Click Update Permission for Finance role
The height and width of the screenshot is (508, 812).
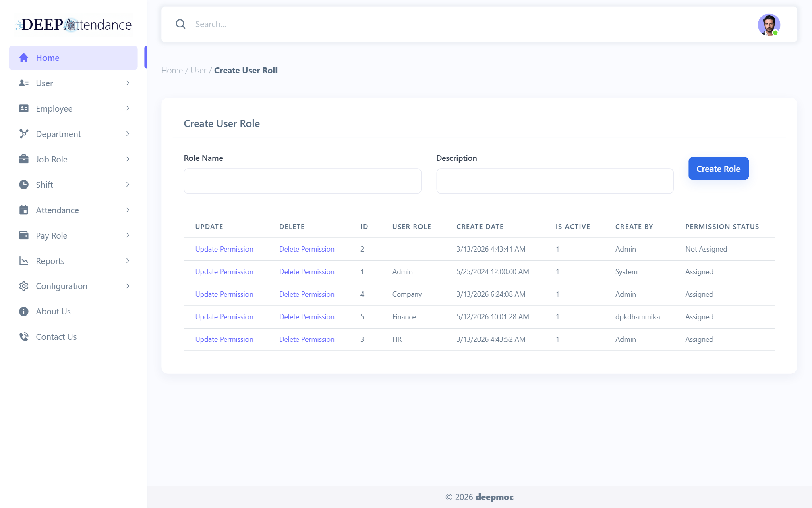(x=224, y=317)
